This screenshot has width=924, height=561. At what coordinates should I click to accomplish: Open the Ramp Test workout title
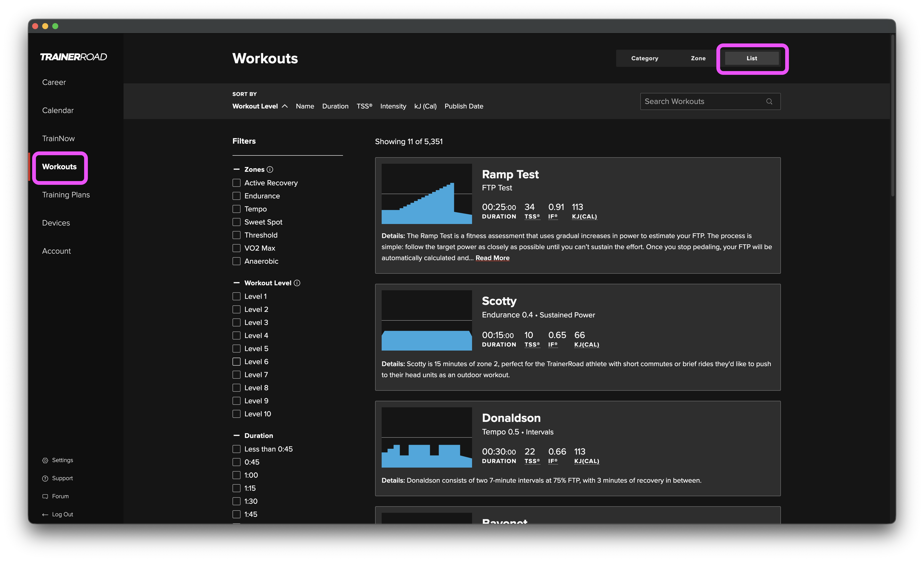(510, 174)
